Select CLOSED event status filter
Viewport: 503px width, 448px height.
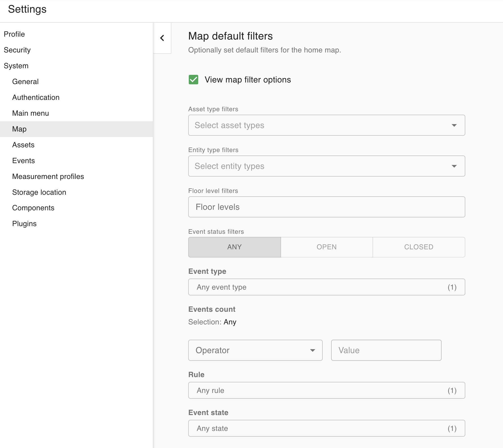click(419, 247)
